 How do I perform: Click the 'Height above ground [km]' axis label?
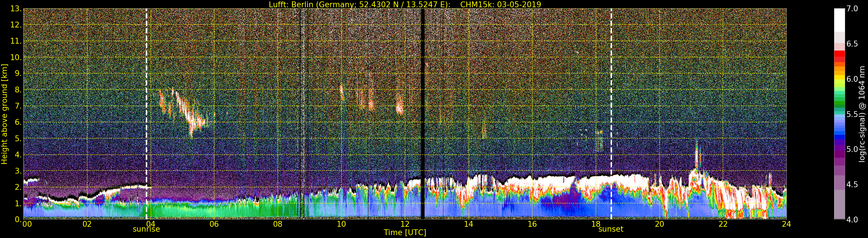click(4, 114)
